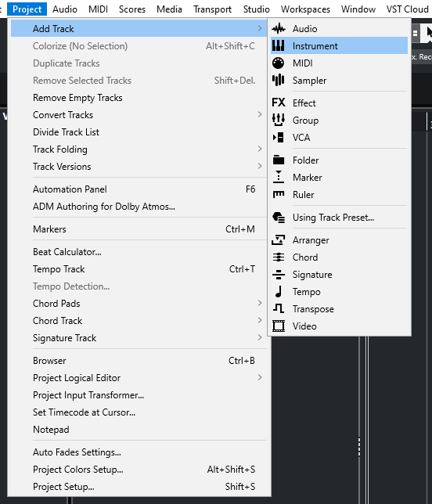Click the Folder track icon
Viewport: 432px width, 504px height.
tap(279, 160)
